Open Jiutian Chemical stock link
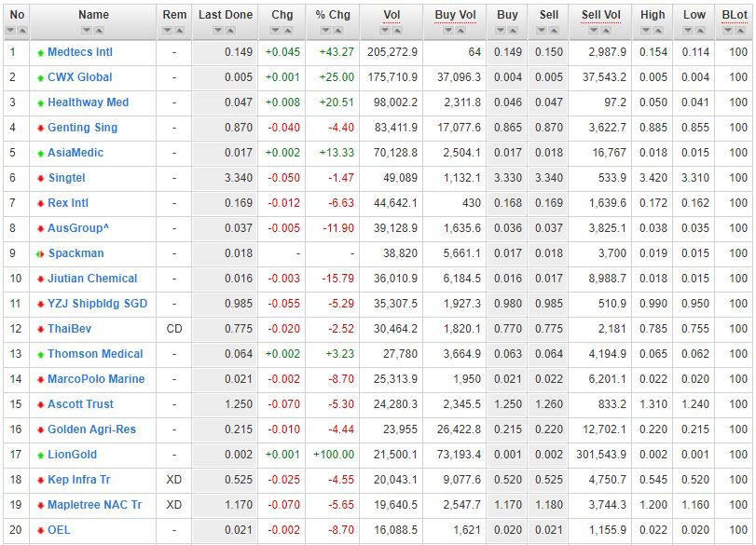756x545 pixels. pos(92,279)
